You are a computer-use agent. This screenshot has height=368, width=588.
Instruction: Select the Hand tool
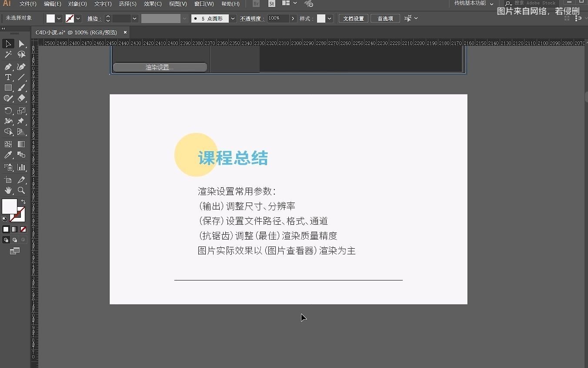[x=8, y=190]
